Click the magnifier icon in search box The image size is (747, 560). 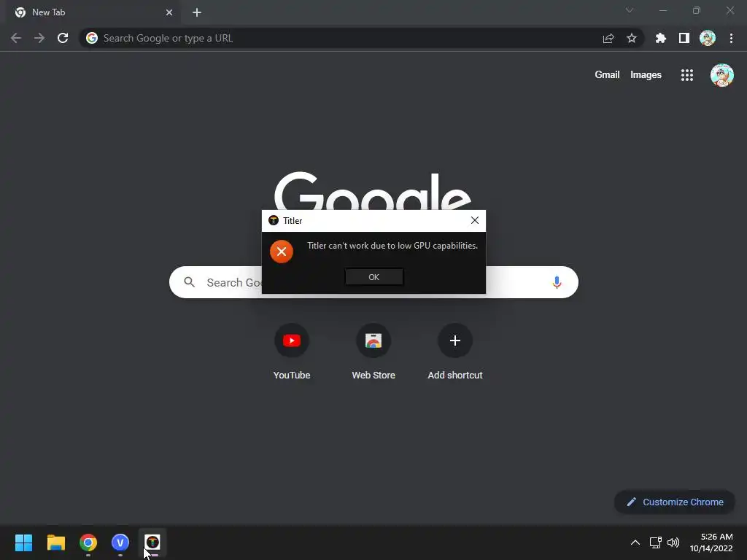coord(189,282)
